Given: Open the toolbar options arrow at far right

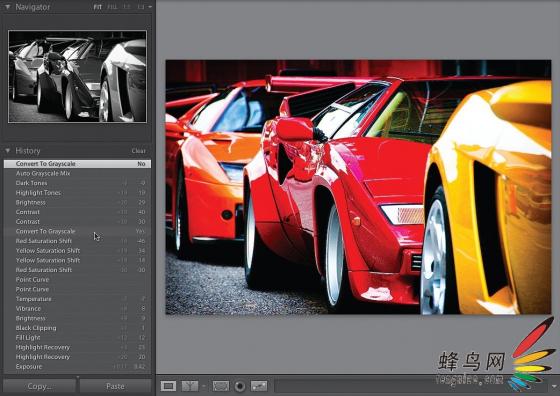Looking at the screenshot, I should pos(554,386).
